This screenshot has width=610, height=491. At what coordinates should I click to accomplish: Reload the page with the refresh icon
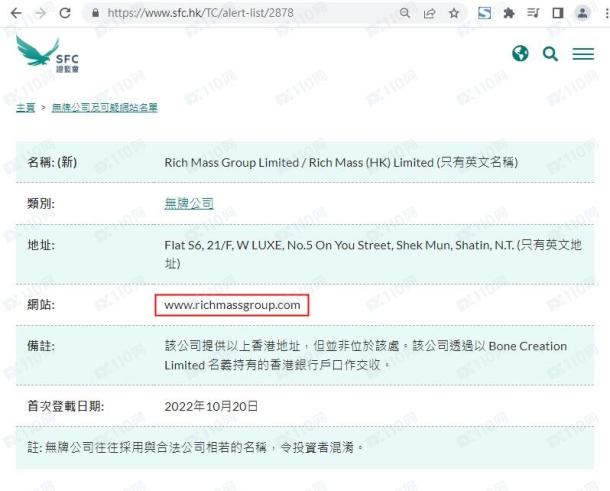point(65,13)
